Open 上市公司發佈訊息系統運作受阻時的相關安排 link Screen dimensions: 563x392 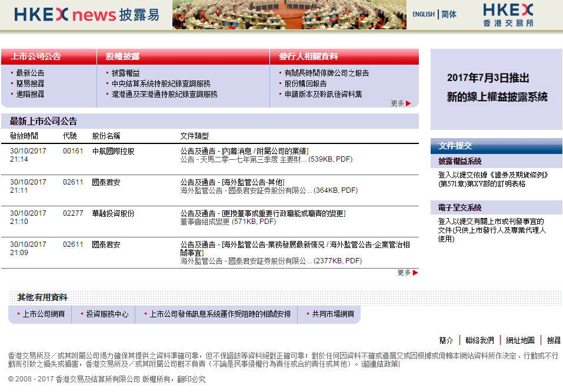pyautogui.click(x=220, y=314)
